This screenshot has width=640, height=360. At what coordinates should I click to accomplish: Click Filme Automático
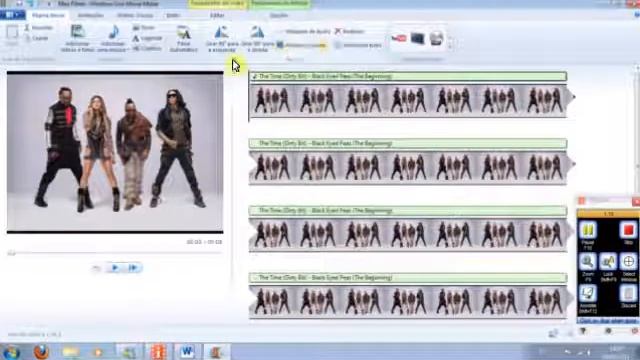click(184, 38)
